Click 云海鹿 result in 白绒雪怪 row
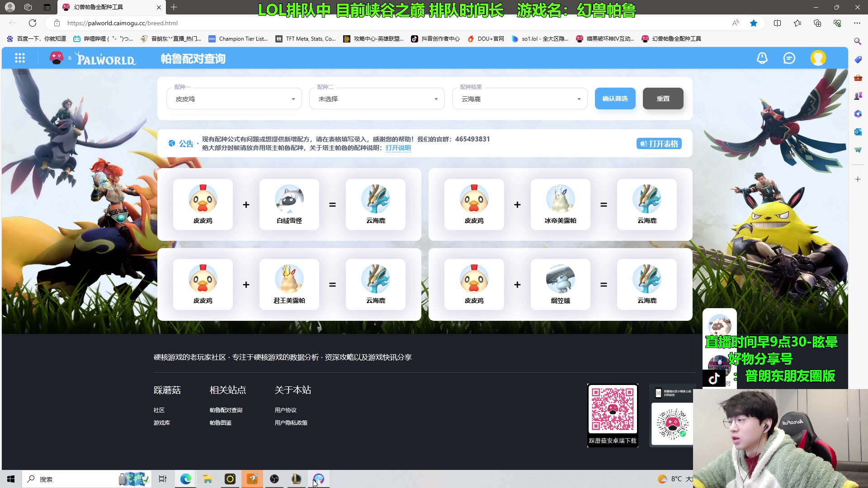Screen dimensions: 868x488 [x=376, y=204]
